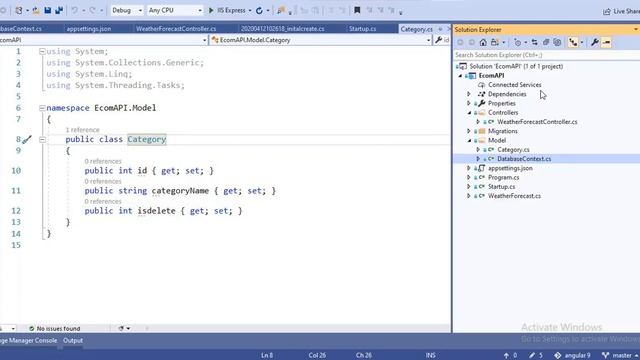Viewport: 640px width, 360px height.
Task: Click the '1 reference' CodeLens link
Action: (82, 130)
